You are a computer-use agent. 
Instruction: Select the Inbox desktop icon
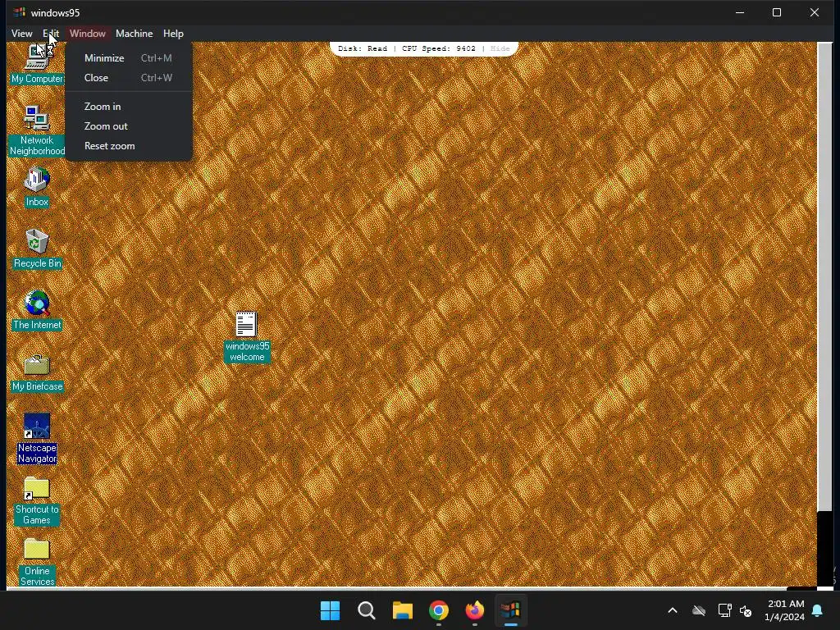(x=36, y=187)
